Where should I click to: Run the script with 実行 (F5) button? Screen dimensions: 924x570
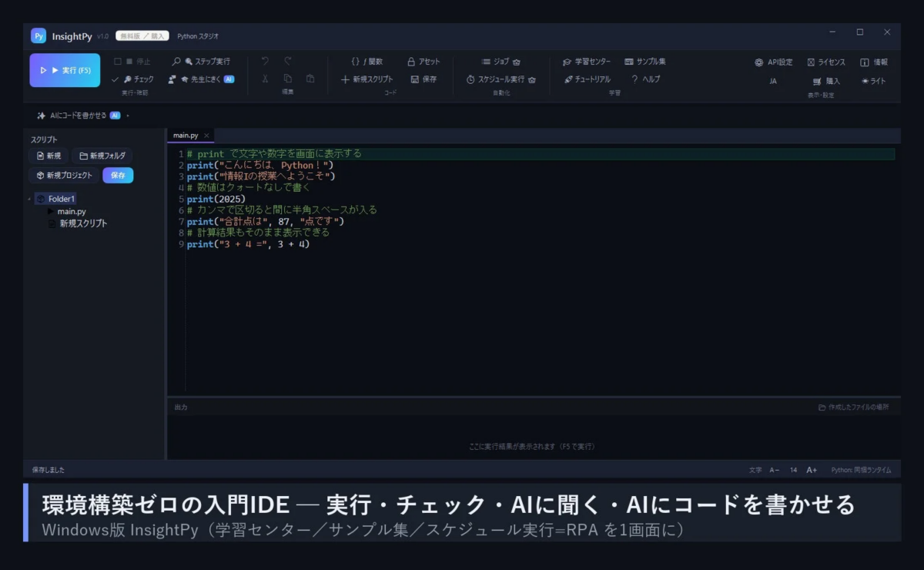click(65, 70)
